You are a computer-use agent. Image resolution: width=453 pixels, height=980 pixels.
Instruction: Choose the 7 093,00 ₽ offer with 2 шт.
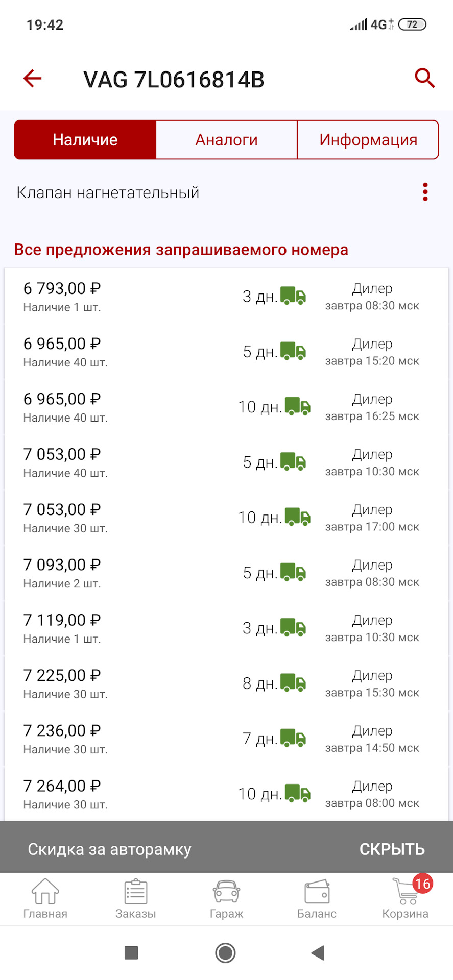(x=62, y=566)
